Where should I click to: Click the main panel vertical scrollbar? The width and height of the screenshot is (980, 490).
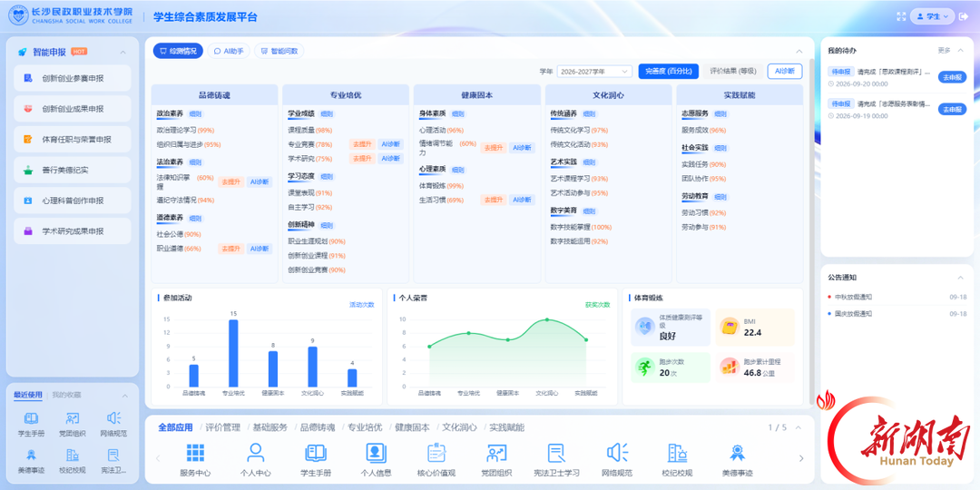coord(812,231)
